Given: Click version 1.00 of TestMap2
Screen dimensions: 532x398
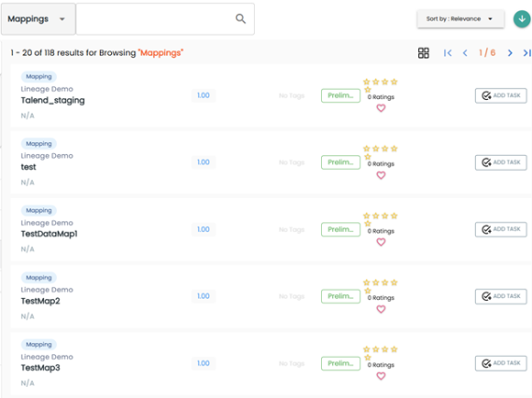Looking at the screenshot, I should (x=203, y=296).
